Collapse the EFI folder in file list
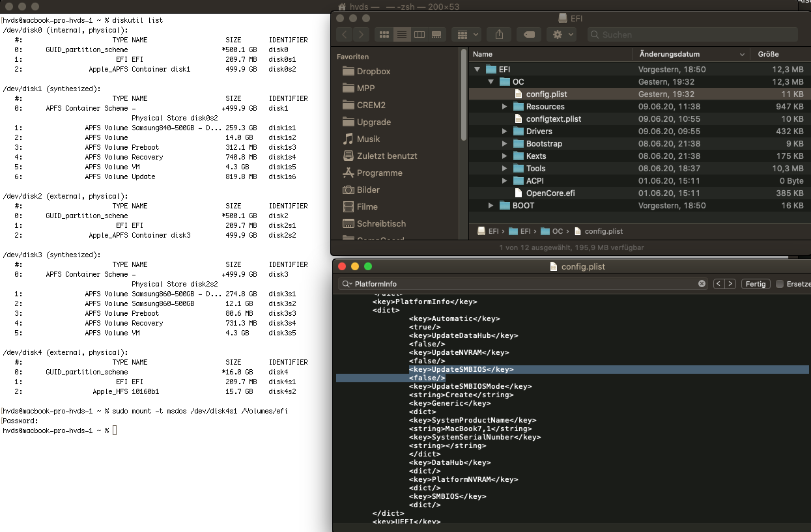 click(x=477, y=70)
